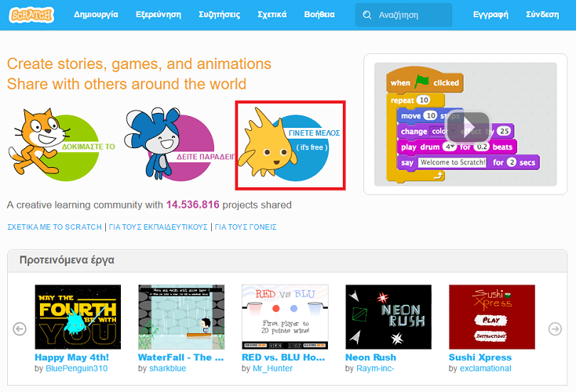This screenshot has height=392, width=576.
Task: Click the ΔΕΙΤΕ ΠΑΡΑΔΕΙΓΜΑΤΑ blue character banner
Action: [179, 144]
